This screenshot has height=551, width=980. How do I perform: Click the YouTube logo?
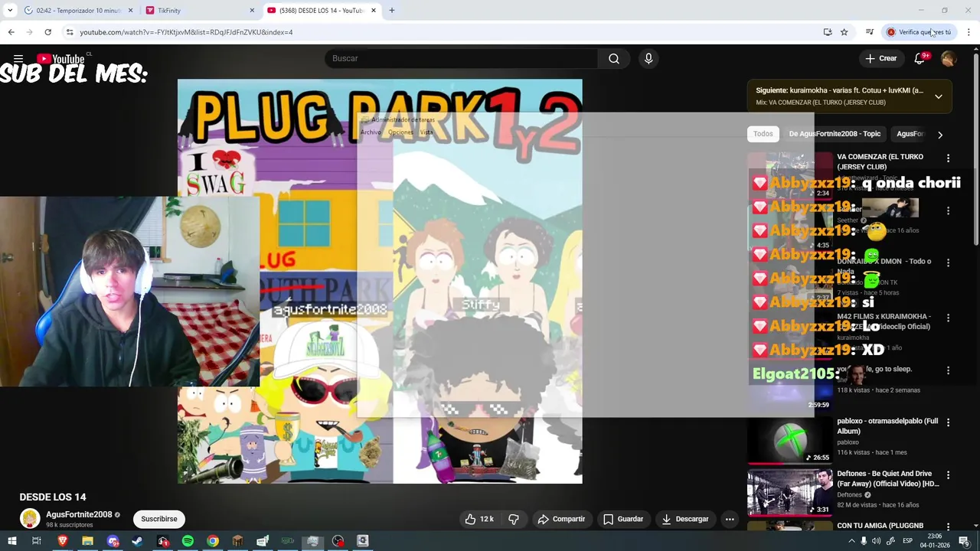click(60, 59)
